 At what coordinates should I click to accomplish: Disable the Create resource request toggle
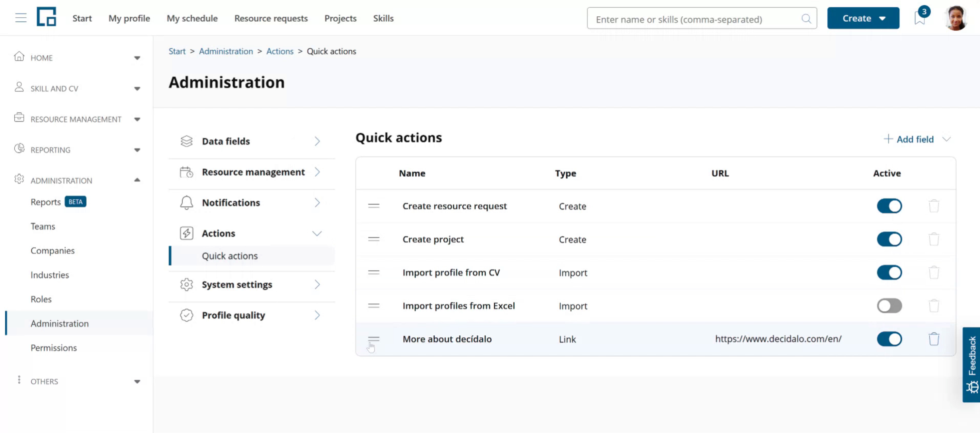pos(889,206)
